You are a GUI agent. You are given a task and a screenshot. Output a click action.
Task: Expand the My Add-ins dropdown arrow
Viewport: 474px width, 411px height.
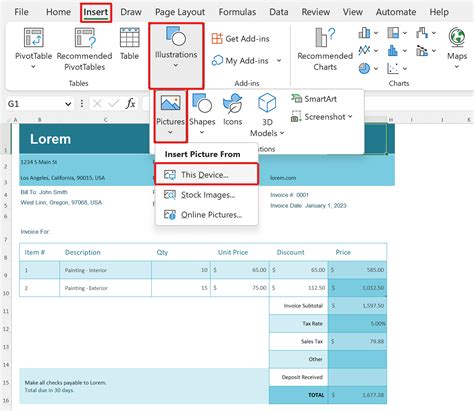coord(279,61)
